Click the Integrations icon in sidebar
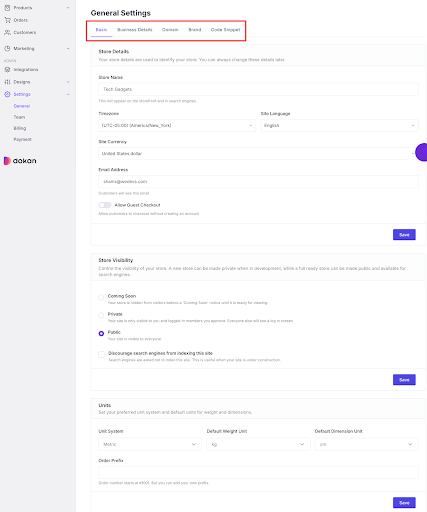This screenshot has width=427, height=512. (x=7, y=69)
